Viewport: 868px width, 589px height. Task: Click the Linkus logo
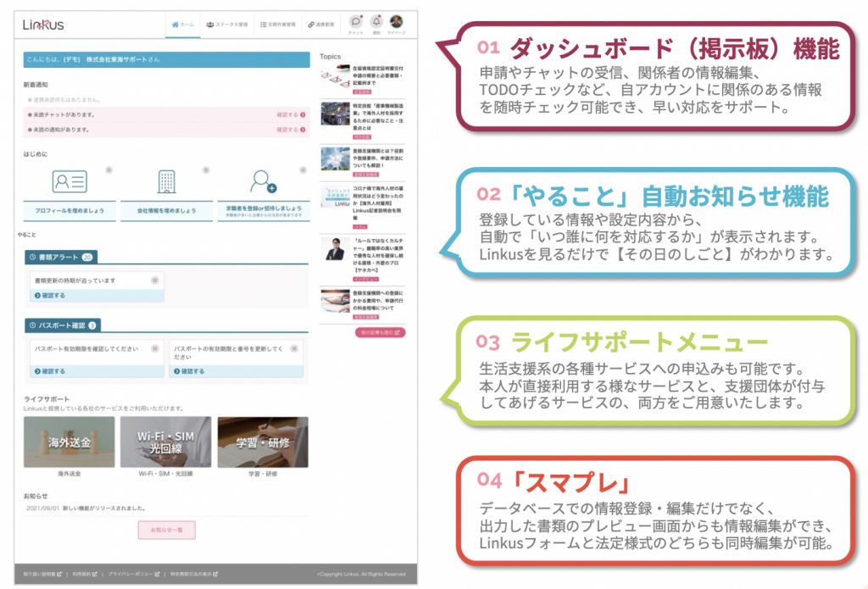[x=43, y=25]
